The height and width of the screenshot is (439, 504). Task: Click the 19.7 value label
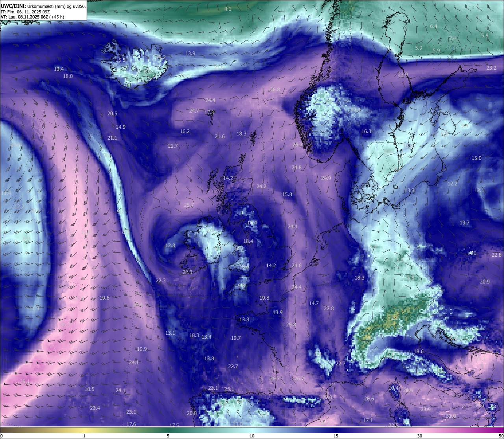236,338
